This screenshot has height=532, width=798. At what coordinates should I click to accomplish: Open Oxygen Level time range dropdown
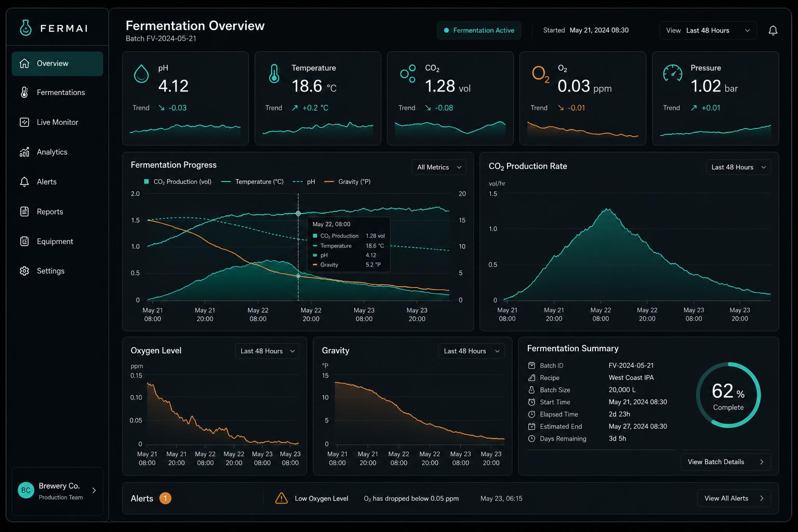tap(268, 351)
